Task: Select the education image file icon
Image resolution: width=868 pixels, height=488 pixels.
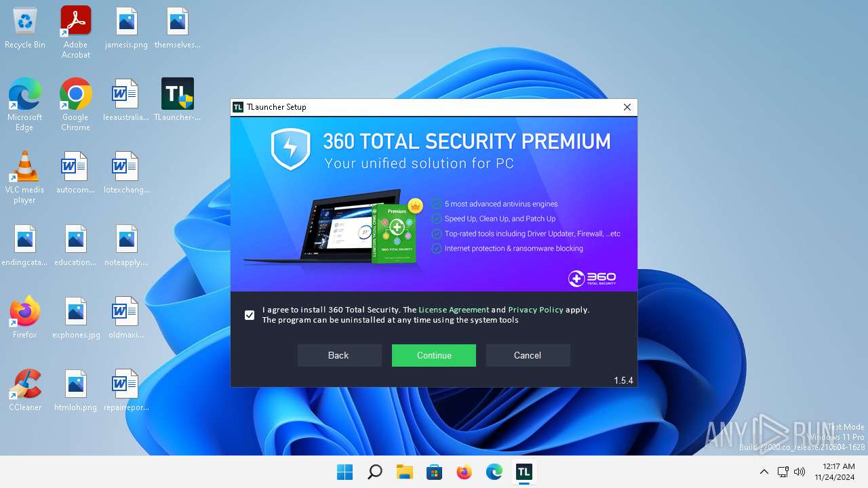Action: tap(76, 246)
